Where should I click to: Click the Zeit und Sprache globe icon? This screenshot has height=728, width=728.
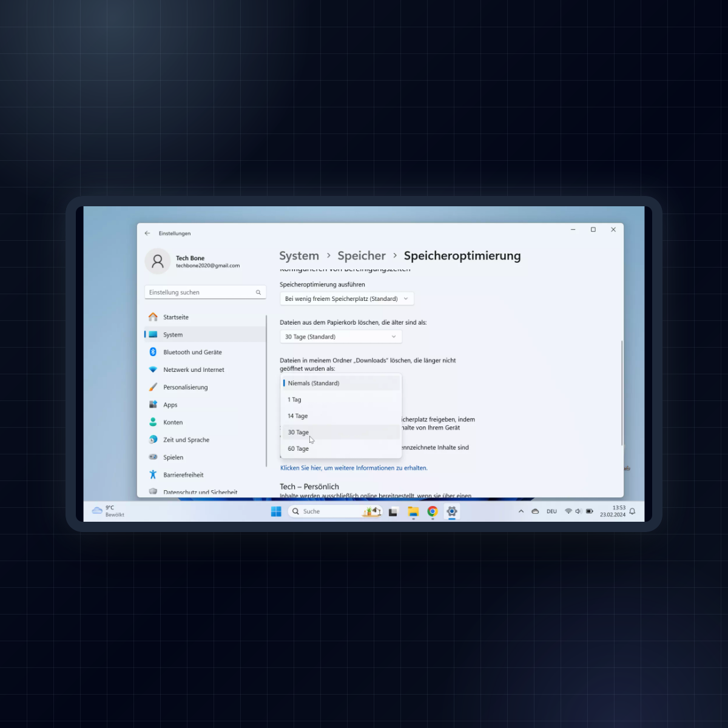pos(153,440)
